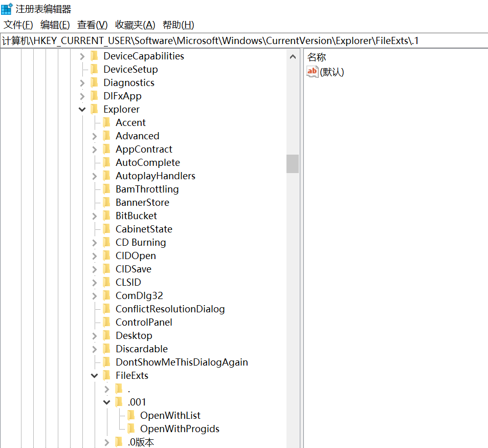The height and width of the screenshot is (448, 488).
Task: Expand the DIFxApp key
Action: 82,96
